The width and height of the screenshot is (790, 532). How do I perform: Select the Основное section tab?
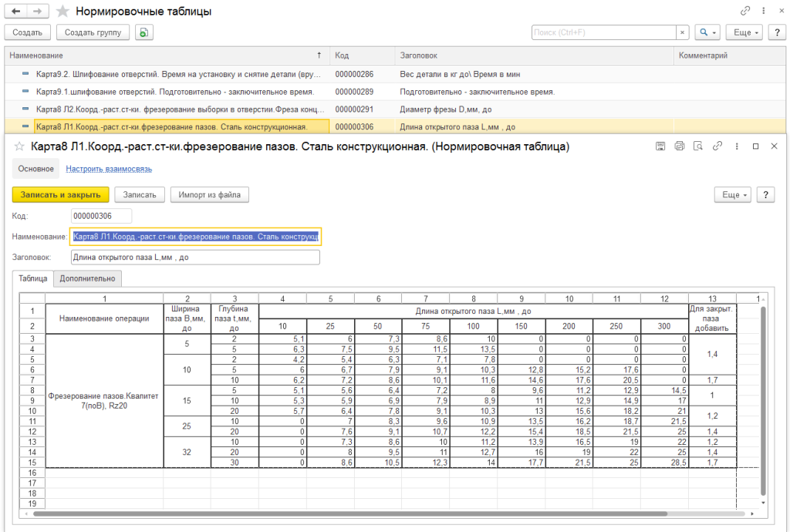point(36,169)
